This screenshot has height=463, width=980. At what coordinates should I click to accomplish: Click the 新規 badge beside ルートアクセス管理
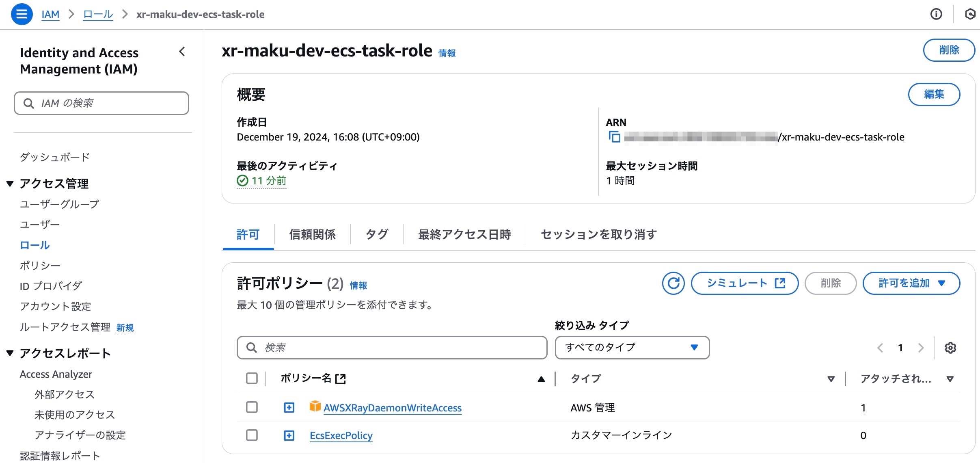point(125,328)
